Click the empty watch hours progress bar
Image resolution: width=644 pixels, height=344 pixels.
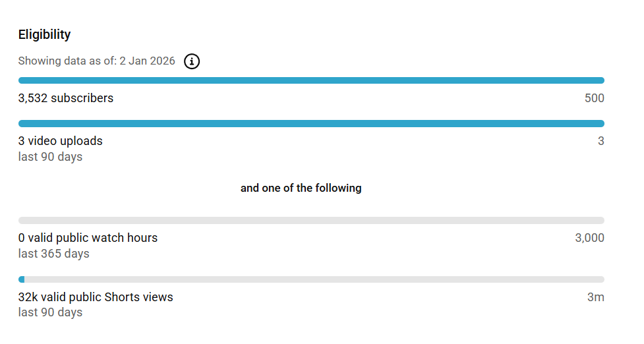point(311,220)
